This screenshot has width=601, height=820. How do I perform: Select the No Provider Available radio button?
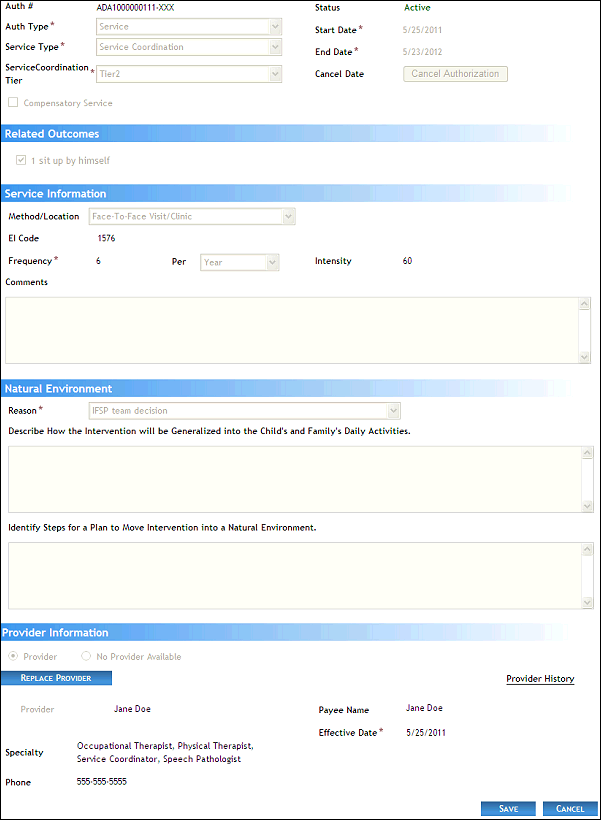[86, 657]
